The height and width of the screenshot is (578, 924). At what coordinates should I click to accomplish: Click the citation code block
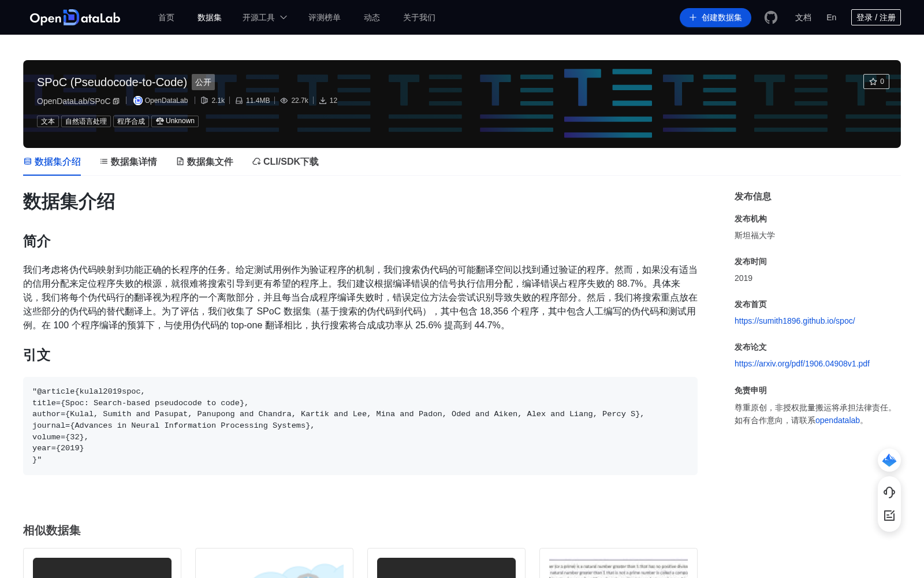point(360,426)
